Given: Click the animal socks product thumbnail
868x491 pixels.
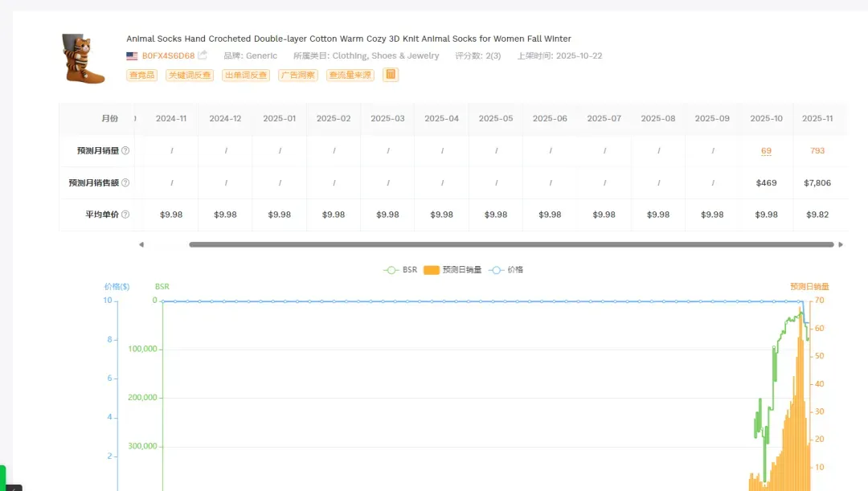Looking at the screenshot, I should (83, 59).
